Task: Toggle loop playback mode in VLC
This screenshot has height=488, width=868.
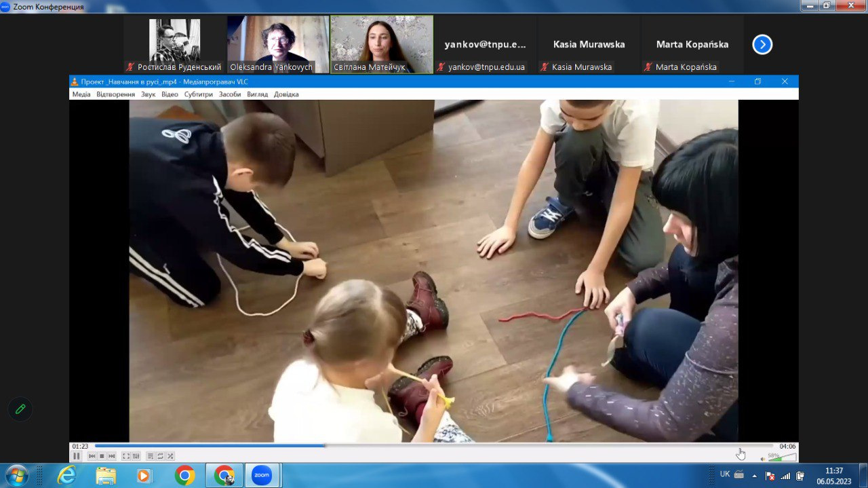Action: (160, 456)
